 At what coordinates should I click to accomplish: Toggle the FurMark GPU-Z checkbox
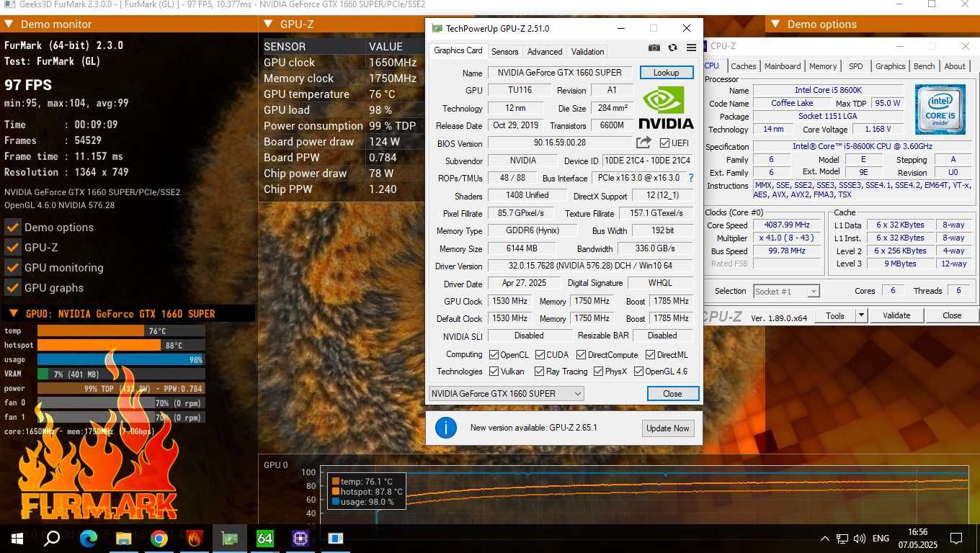(x=12, y=248)
